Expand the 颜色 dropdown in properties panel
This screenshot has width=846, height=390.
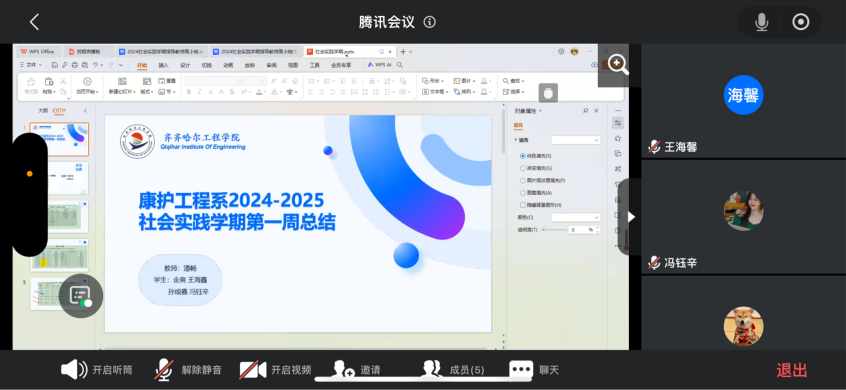tap(576, 217)
